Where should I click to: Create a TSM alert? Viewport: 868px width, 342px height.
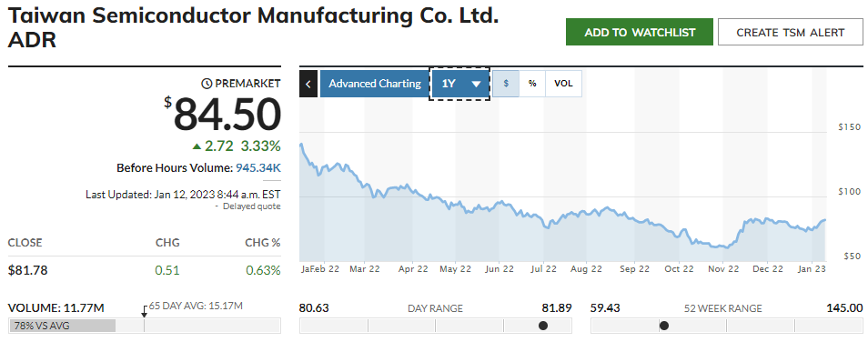point(791,32)
